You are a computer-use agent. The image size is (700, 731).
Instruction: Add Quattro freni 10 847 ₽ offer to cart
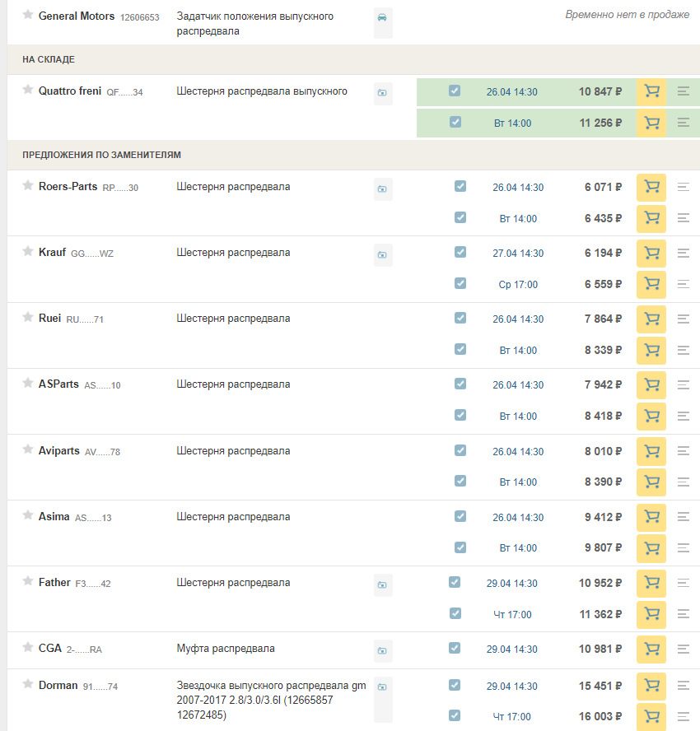click(x=651, y=91)
